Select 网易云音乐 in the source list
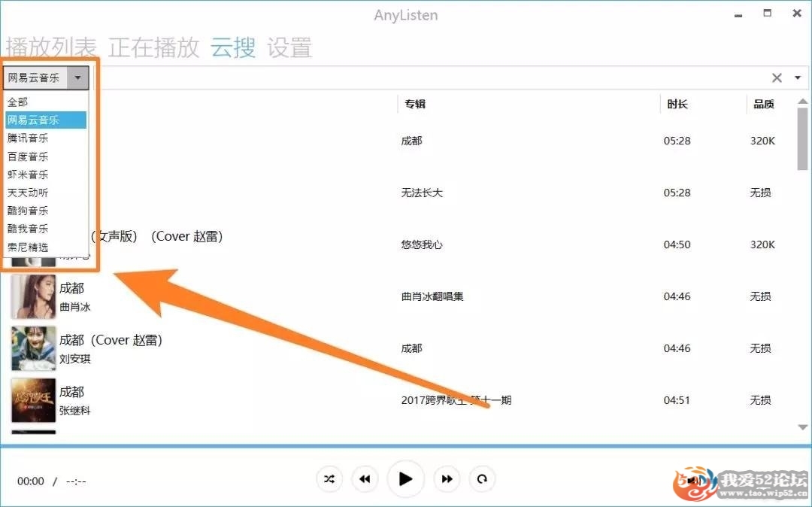The image size is (812, 507). point(46,120)
